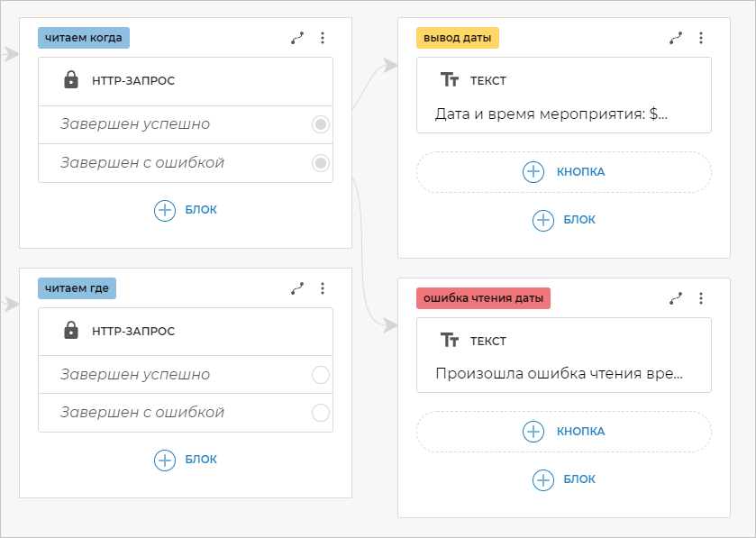
Task: Click connection icon on 'вывод даты' card
Action: click(676, 38)
